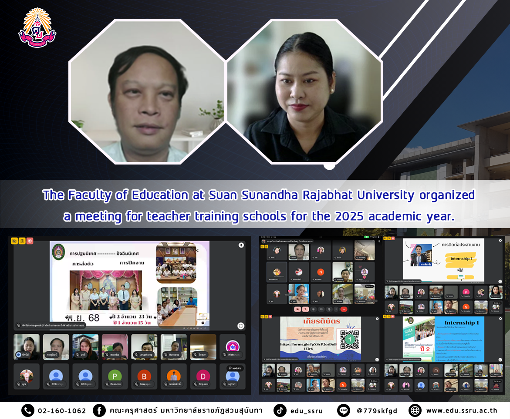Open the www.edu.ssru.ac.th website link

pos(461,410)
